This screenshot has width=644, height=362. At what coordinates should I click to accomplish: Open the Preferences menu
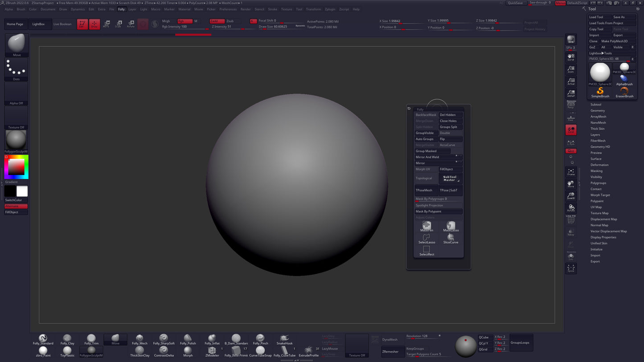(x=228, y=9)
